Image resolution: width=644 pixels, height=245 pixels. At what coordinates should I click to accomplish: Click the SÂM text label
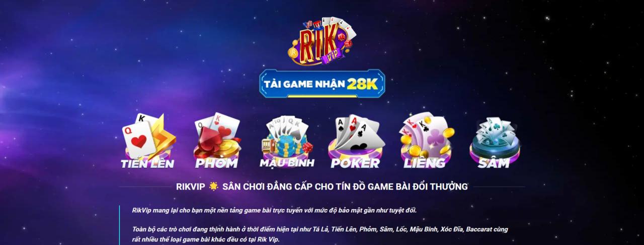click(494, 163)
